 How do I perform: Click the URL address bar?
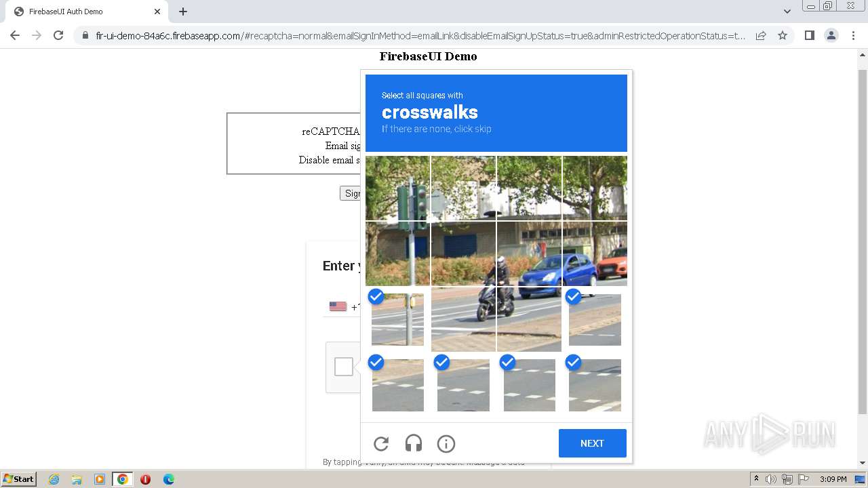(420, 36)
